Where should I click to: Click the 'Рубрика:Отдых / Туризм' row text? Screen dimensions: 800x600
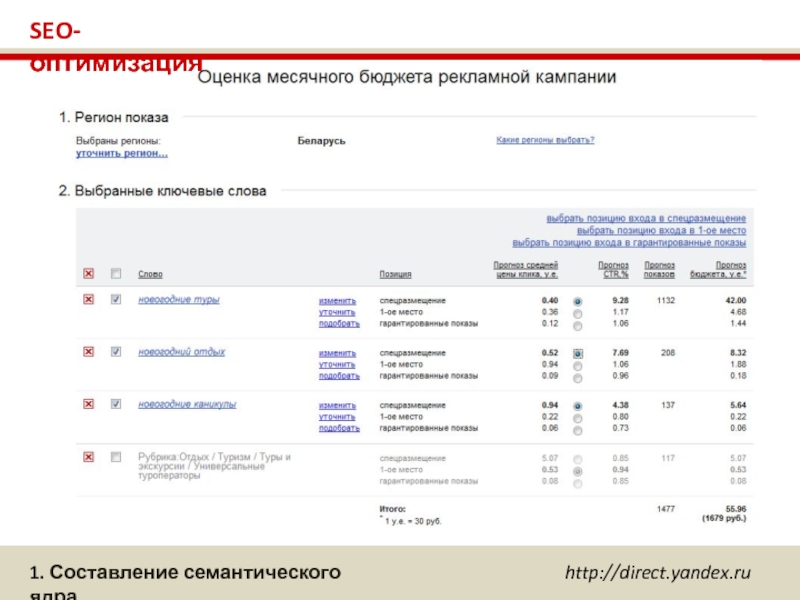pos(214,466)
